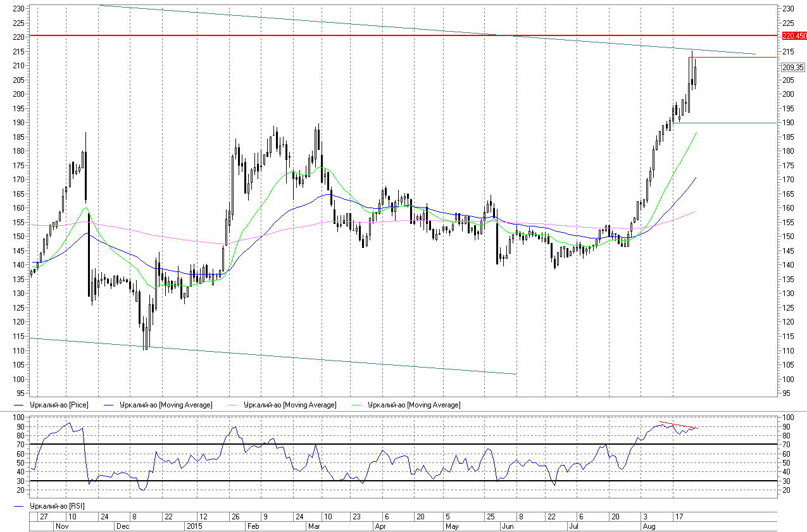This screenshot has height=532, width=807.
Task: Click the RSI 70 overbought level line
Action: pyautogui.click(x=380, y=444)
